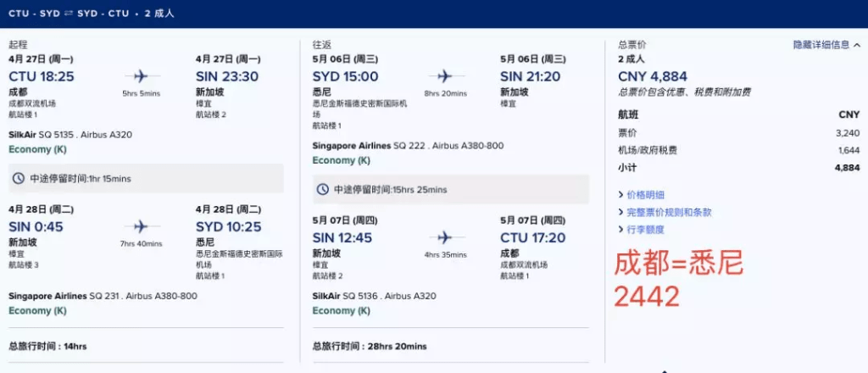This screenshot has width=868, height=373.
Task: Expand 完整票价规则和条款
Action: tap(668, 212)
